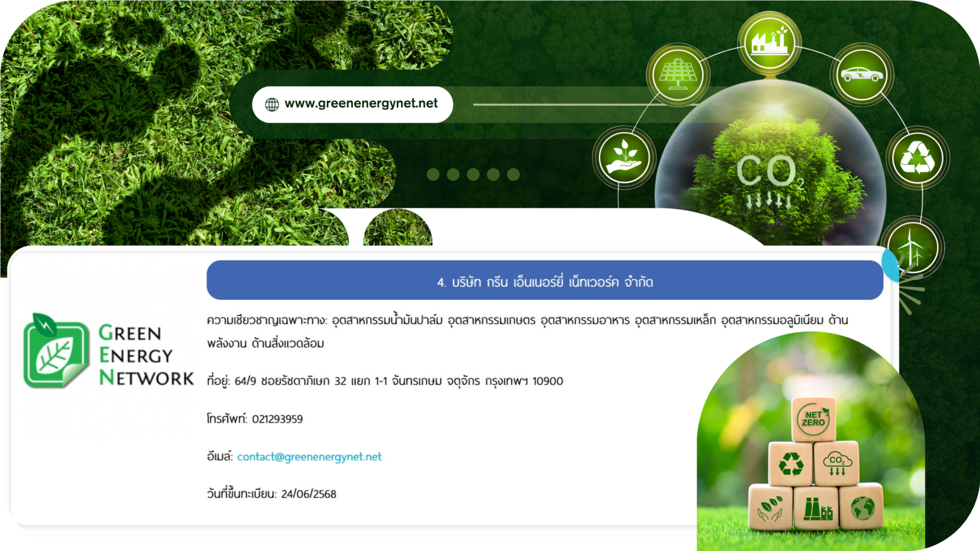Click contact@greenenergynet.net email link
This screenshot has width=980, height=551.
click(x=309, y=456)
